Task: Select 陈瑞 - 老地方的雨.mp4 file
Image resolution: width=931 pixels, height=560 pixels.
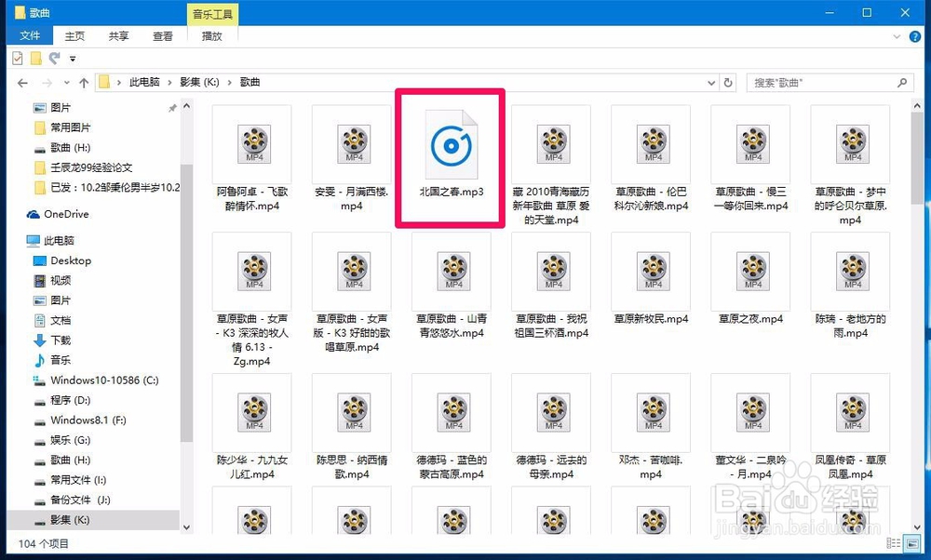Action: pyautogui.click(x=850, y=286)
